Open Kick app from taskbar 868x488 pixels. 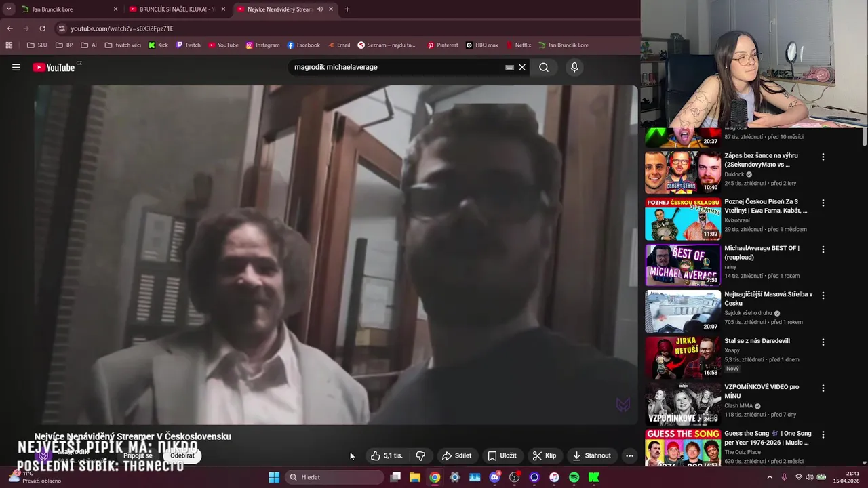coord(594,477)
